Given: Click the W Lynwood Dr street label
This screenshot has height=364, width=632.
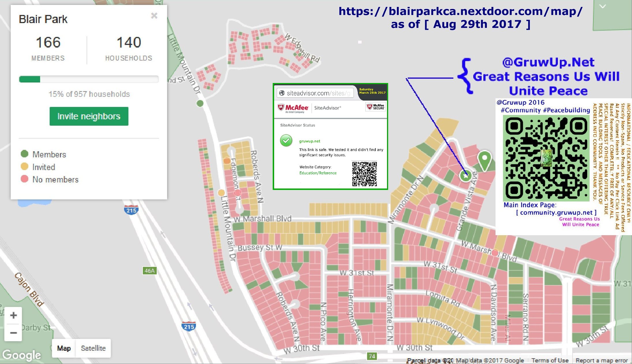Looking at the screenshot, I should (440, 328).
